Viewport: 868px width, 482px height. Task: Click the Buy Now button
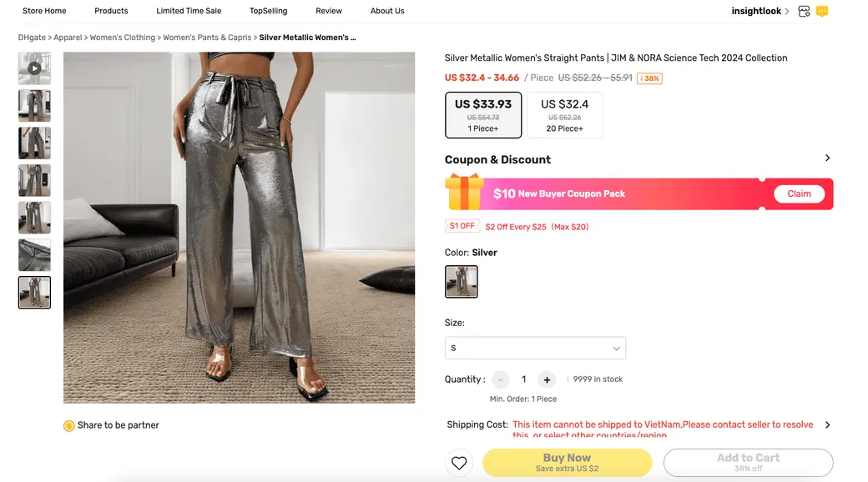point(567,463)
